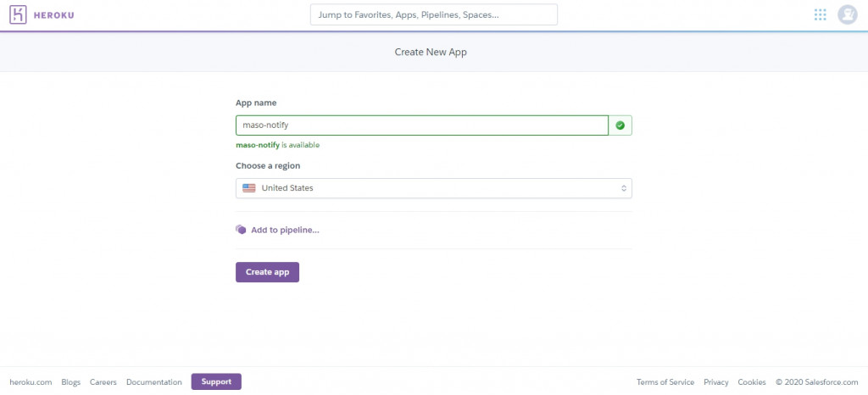
Task: Click the HEROKU wordmark text
Action: click(x=53, y=15)
